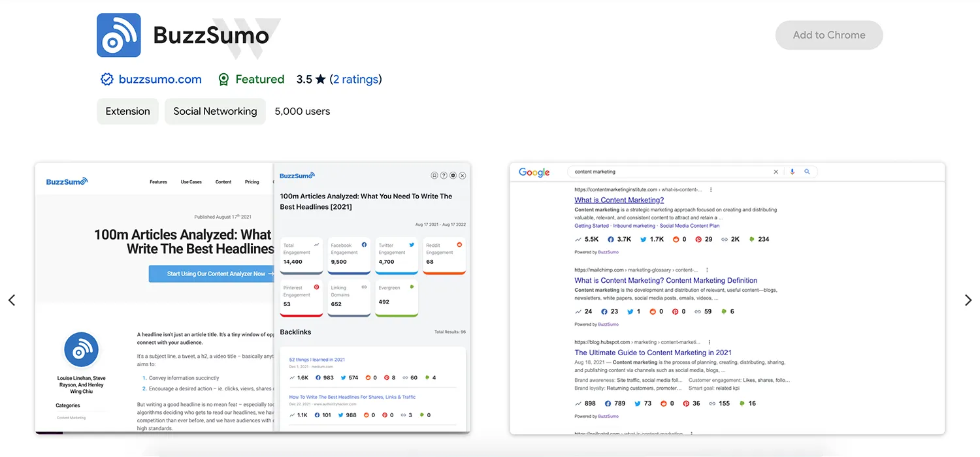980x457 pixels.
Task: Click the BuzzSumo logo on the blog page
Action: point(67,181)
